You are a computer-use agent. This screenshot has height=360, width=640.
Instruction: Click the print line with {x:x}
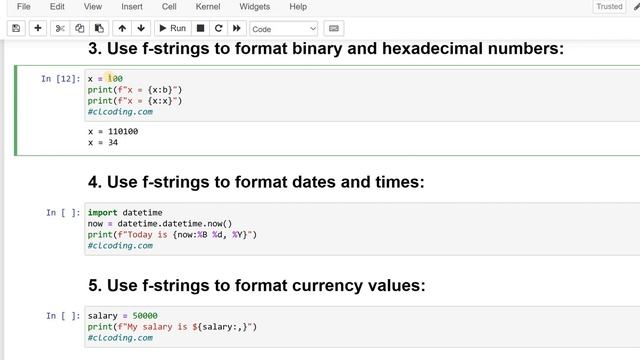(135, 101)
